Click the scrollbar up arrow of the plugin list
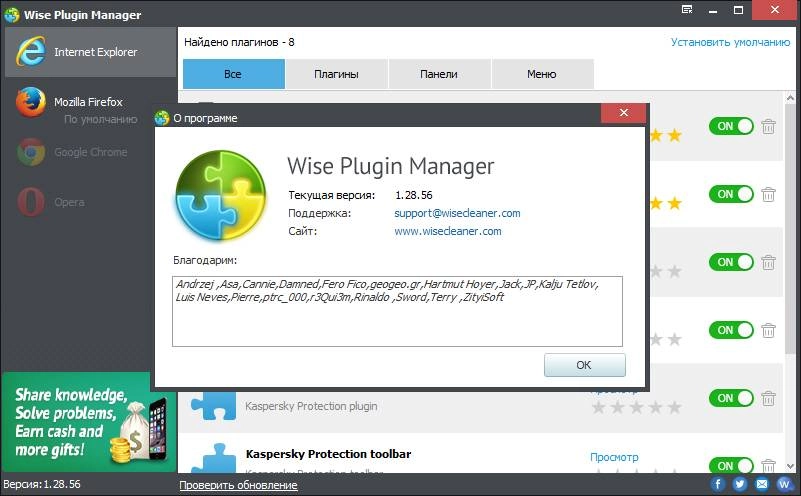The width and height of the screenshot is (801, 496). coord(790,98)
